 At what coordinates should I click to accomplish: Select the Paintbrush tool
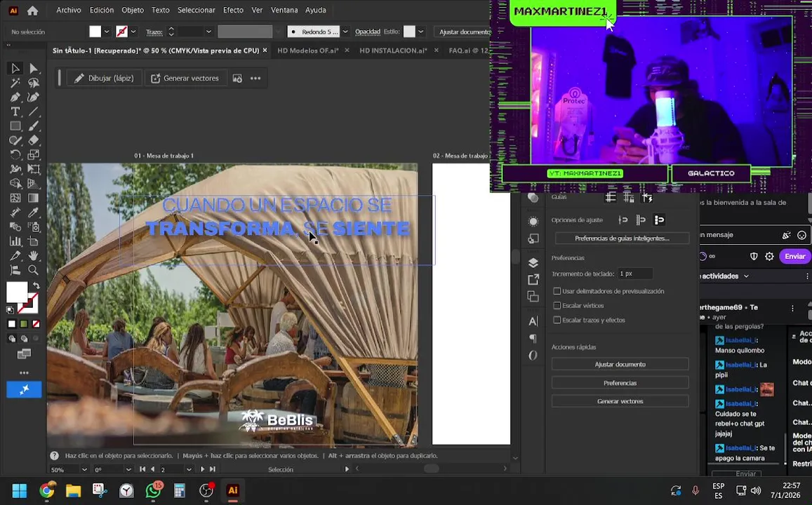[34, 126]
